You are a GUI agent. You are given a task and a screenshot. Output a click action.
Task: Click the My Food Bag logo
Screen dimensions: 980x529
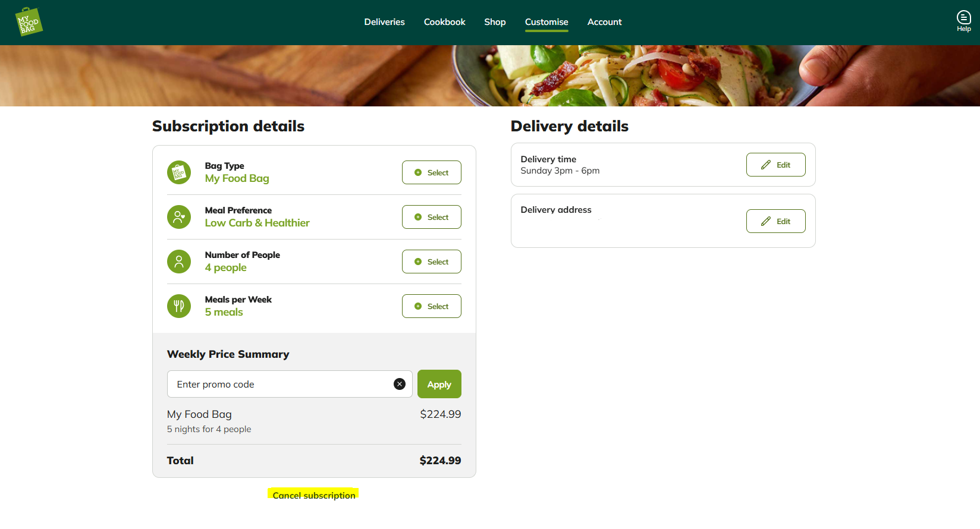(x=29, y=22)
